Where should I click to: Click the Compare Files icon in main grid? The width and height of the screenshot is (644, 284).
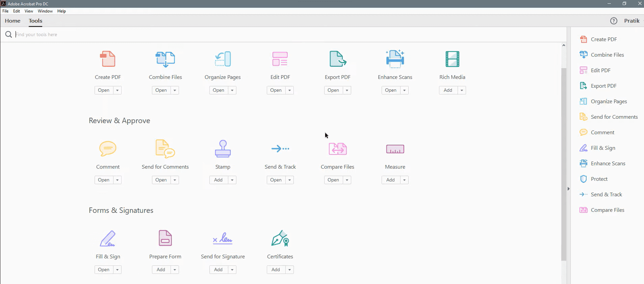338,149
